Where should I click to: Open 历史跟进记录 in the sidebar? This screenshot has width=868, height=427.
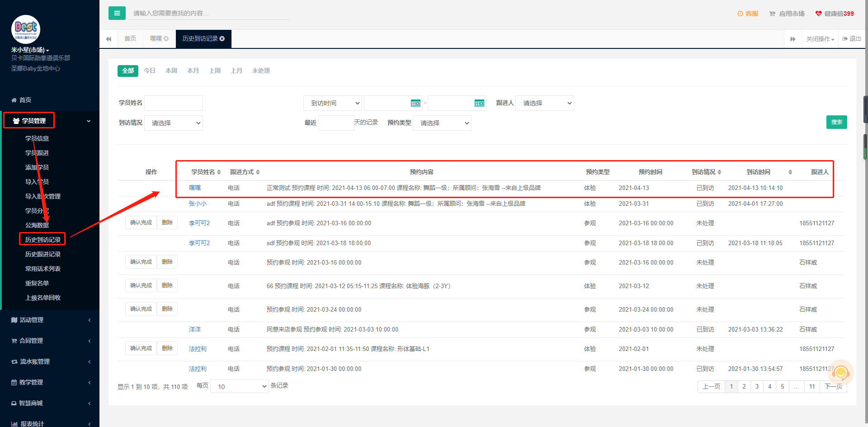pyautogui.click(x=43, y=254)
